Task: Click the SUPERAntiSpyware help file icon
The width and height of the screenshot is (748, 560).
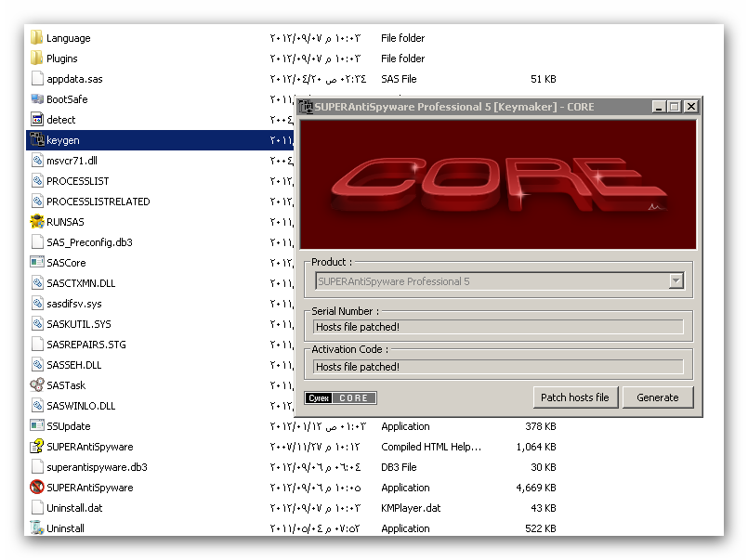Action: (x=37, y=446)
